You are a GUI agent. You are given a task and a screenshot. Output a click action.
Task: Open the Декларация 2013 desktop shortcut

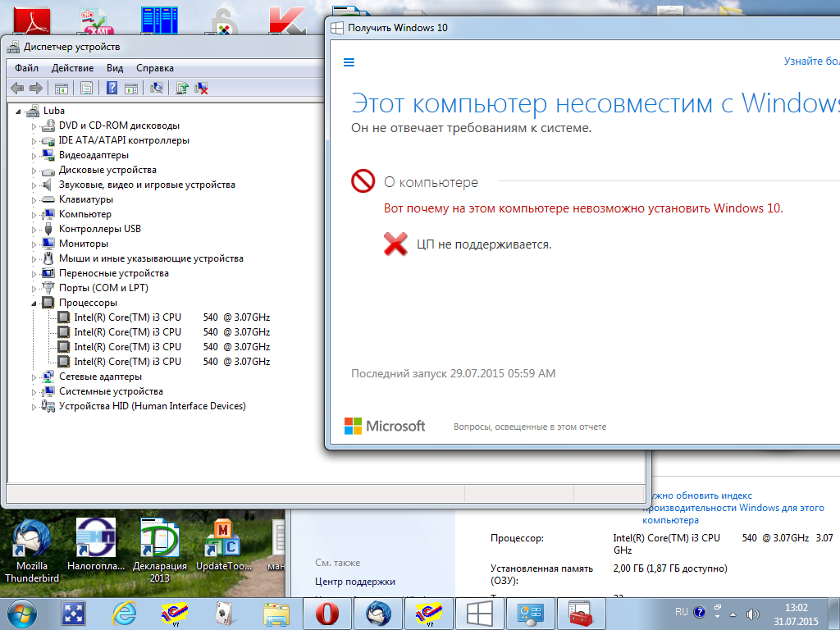click(x=159, y=550)
